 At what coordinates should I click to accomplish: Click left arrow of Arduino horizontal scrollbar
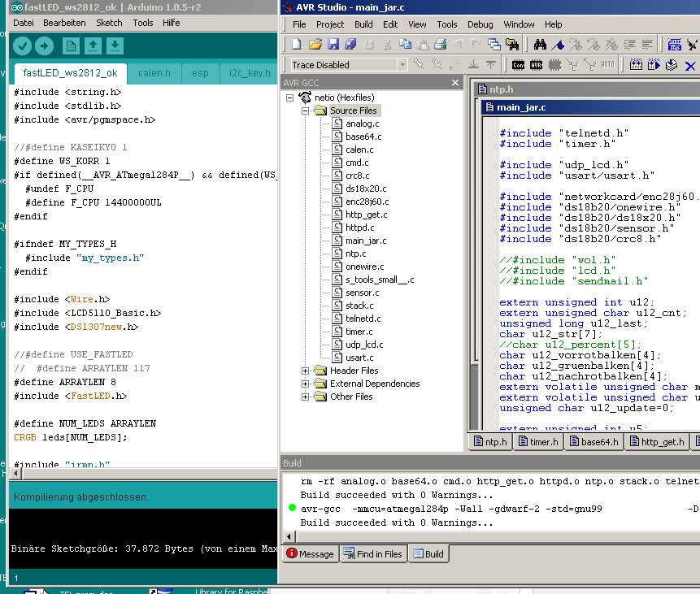[x=15, y=474]
